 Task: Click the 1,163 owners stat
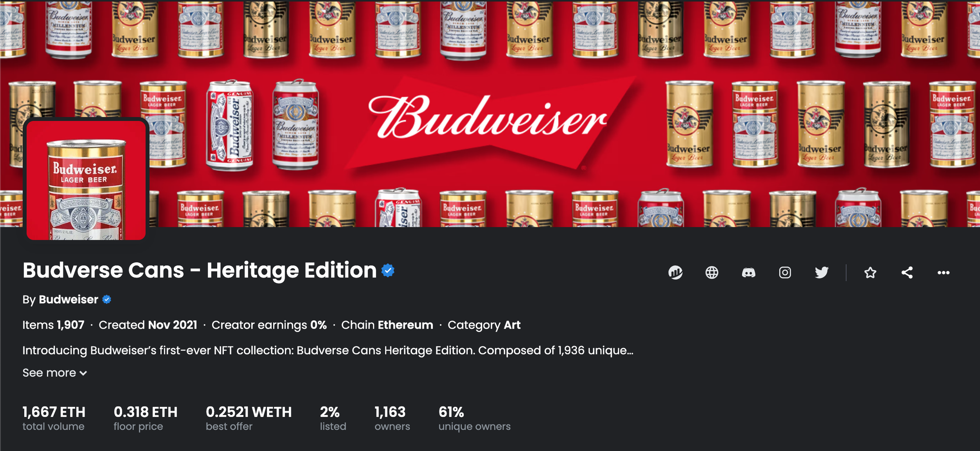click(392, 418)
